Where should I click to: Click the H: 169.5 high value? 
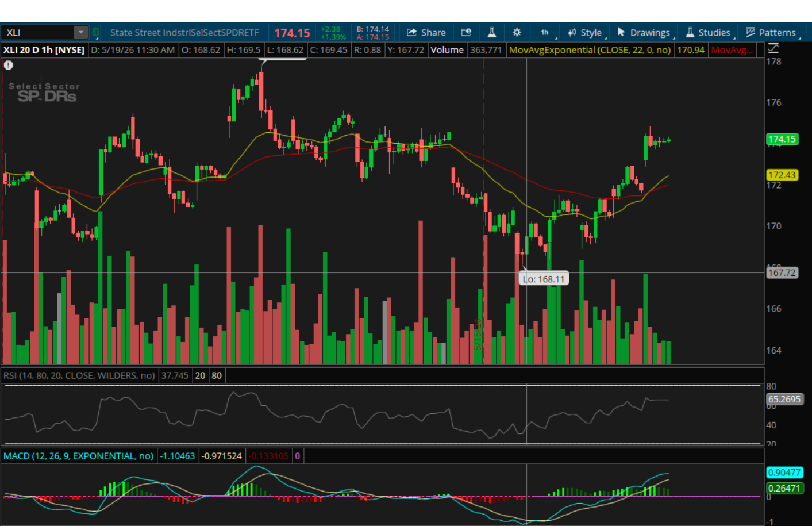244,50
